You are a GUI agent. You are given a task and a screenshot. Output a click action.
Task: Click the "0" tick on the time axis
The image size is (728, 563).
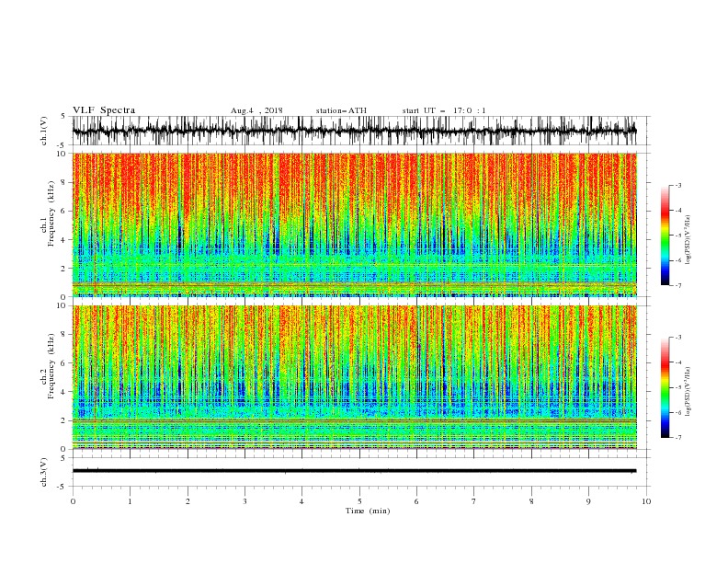point(73,501)
